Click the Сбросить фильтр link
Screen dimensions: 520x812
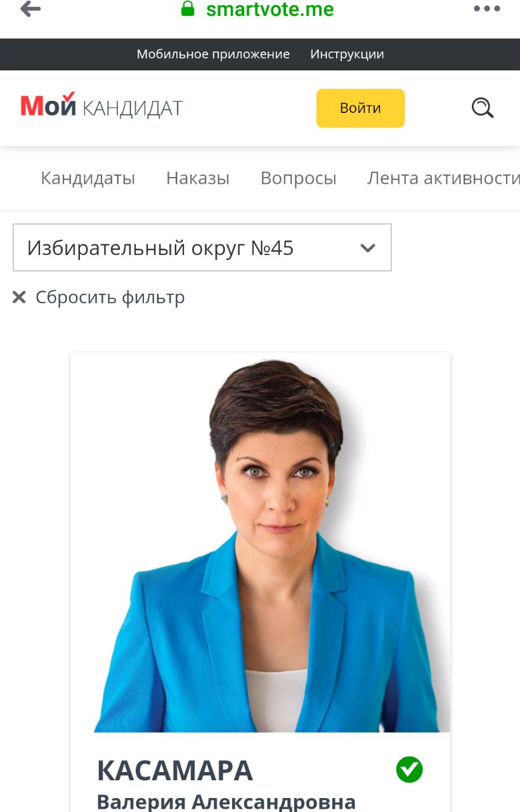[110, 297]
